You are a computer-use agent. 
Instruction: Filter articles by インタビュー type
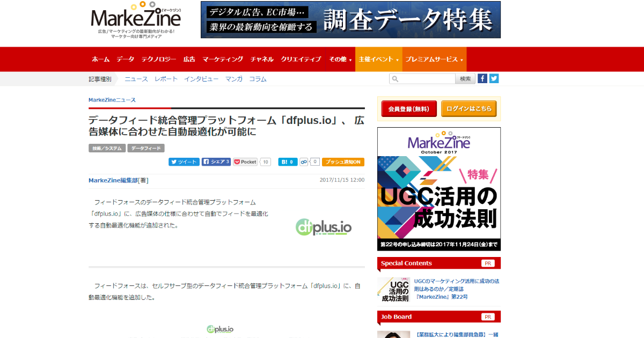coord(201,79)
